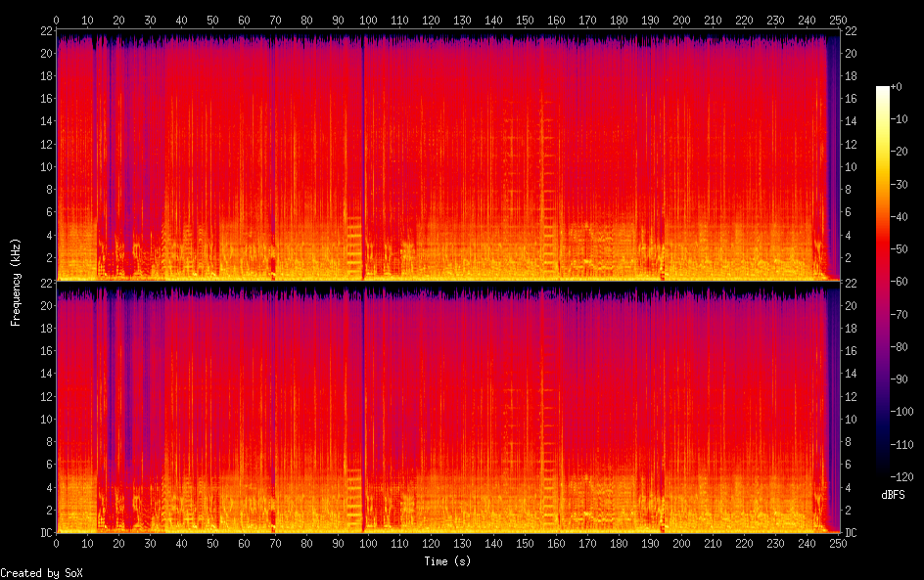This screenshot has height=580, width=924.
Task: Click the '100' tick on the bottom time axis
Action: (368, 544)
